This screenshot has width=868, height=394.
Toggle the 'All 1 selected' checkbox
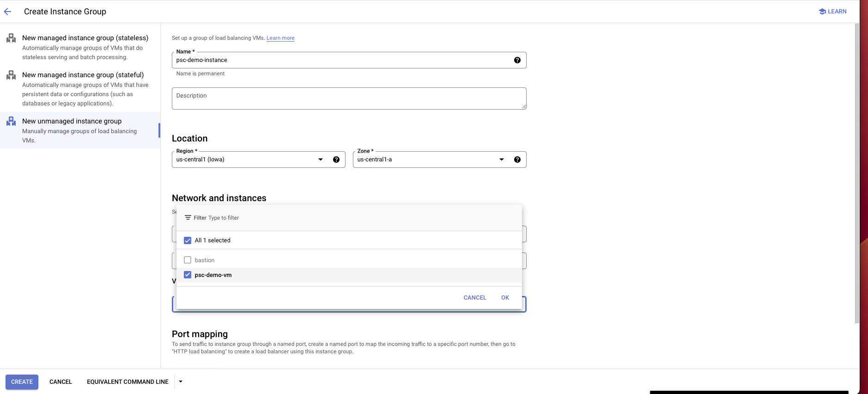pyautogui.click(x=188, y=240)
